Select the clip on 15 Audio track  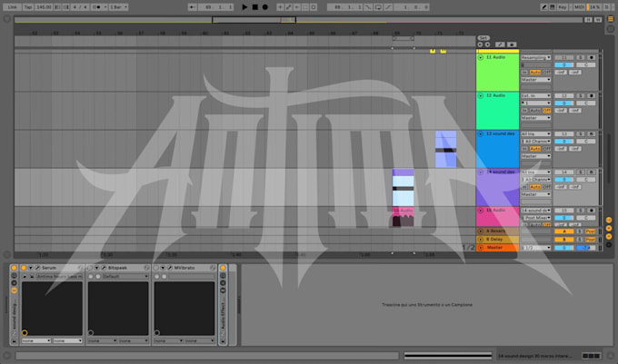[x=404, y=216]
